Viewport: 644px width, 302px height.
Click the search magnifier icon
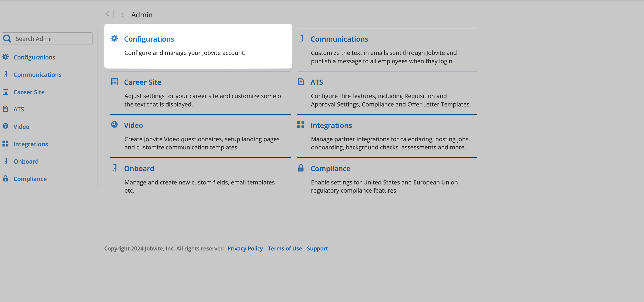(7, 39)
